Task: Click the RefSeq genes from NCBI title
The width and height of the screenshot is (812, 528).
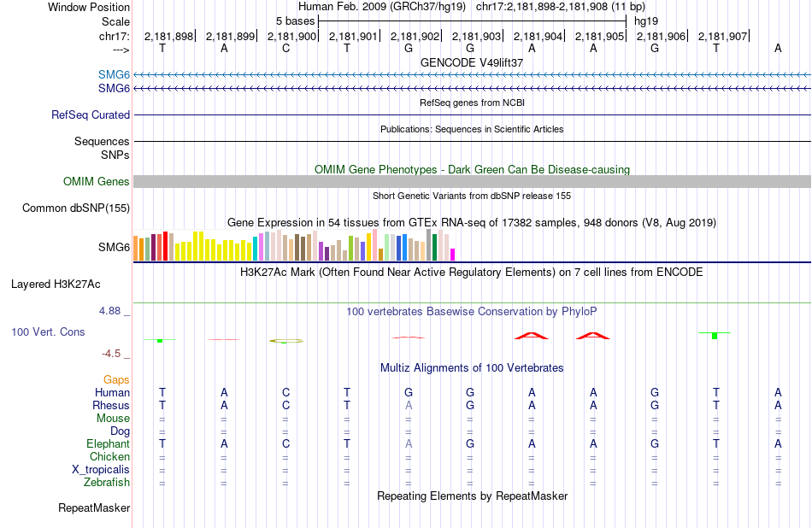Action: point(473,103)
